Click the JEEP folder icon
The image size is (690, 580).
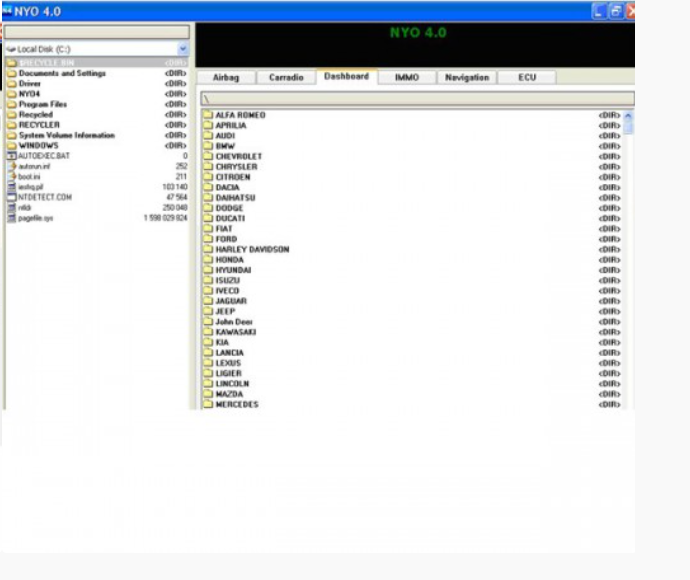point(208,311)
